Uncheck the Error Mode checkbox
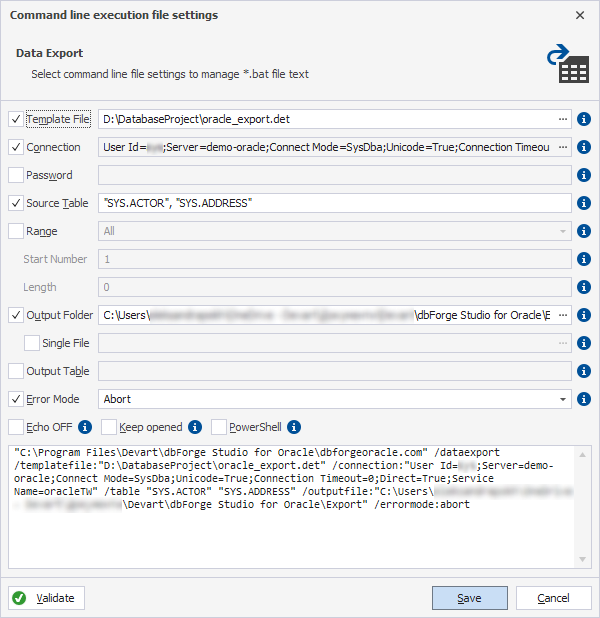 pyautogui.click(x=16, y=399)
